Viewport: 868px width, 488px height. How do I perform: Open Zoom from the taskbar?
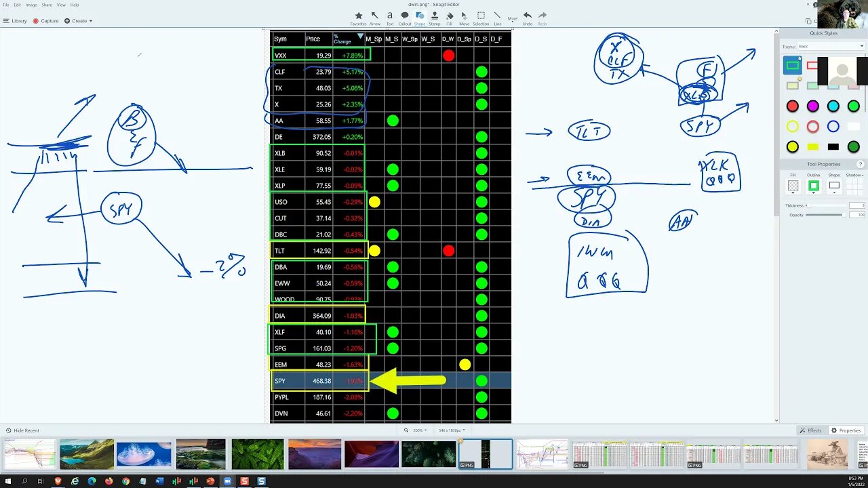(227, 481)
